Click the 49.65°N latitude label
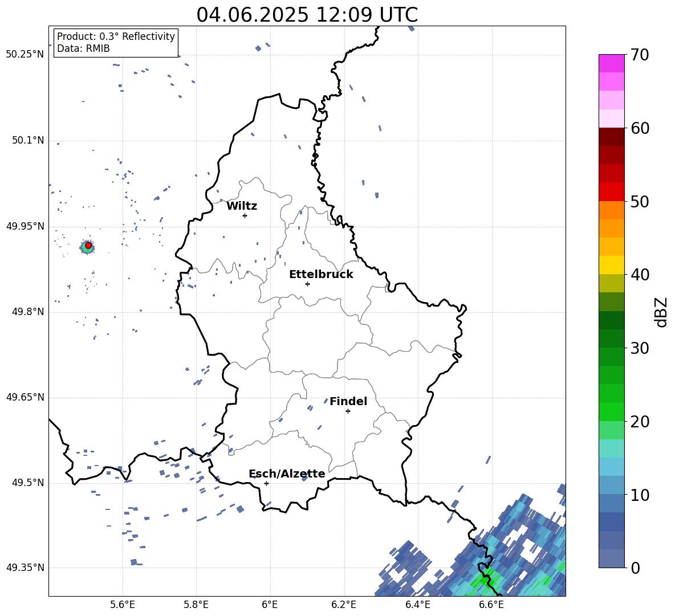This screenshot has height=616, width=675. 25,397
